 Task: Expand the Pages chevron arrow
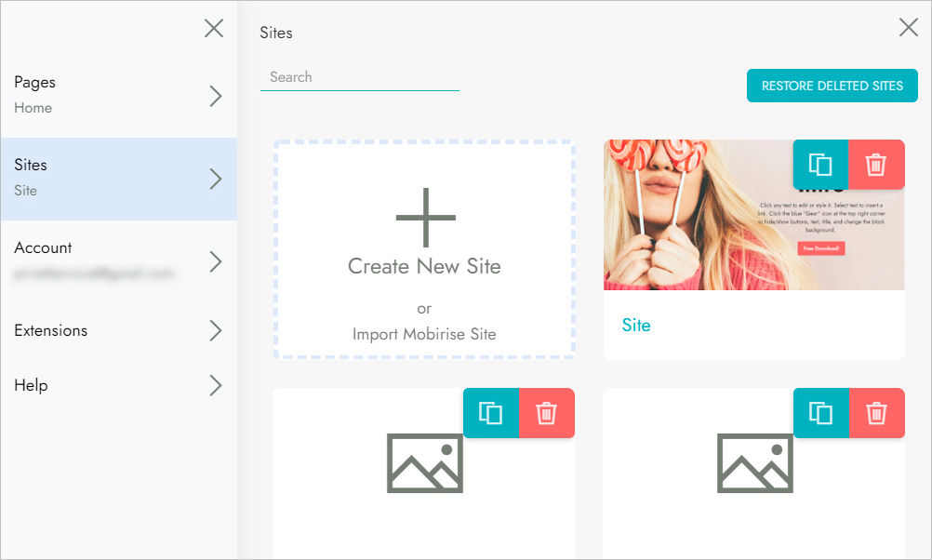tap(216, 96)
